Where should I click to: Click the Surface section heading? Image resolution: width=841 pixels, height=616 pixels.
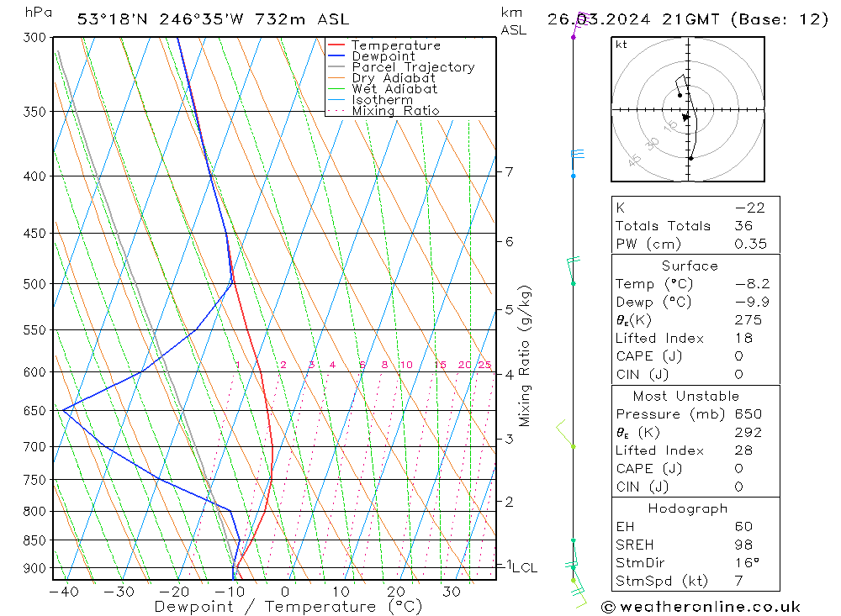[690, 266]
